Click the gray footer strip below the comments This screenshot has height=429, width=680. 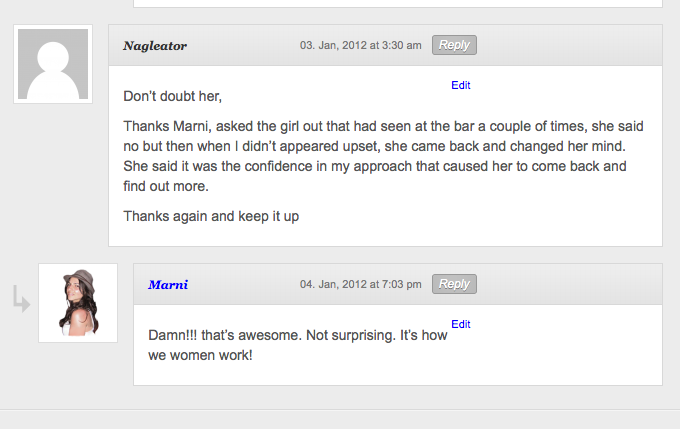(340, 419)
